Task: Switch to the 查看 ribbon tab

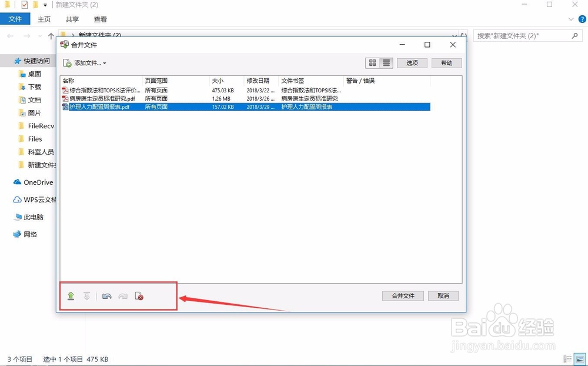Action: 100,19
